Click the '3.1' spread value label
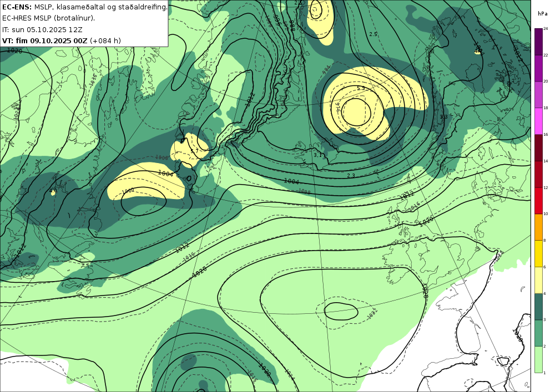This screenshot has height=392, width=555. pyautogui.click(x=317, y=155)
